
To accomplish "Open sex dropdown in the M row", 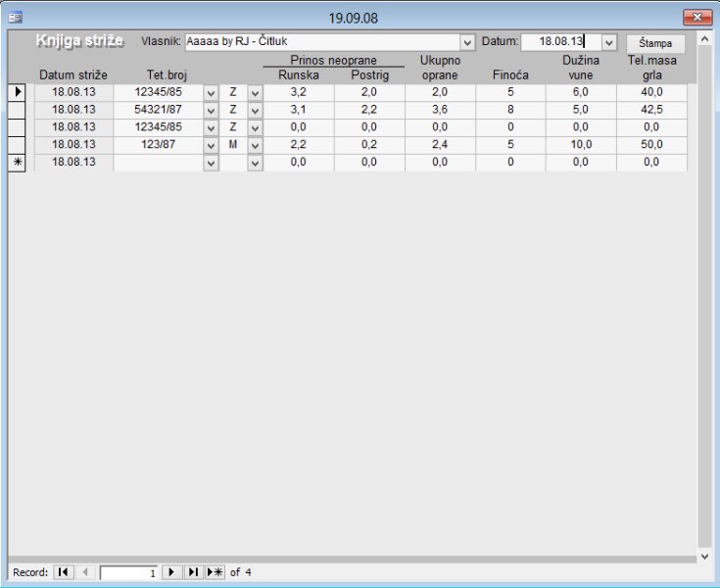I will tap(255, 145).
